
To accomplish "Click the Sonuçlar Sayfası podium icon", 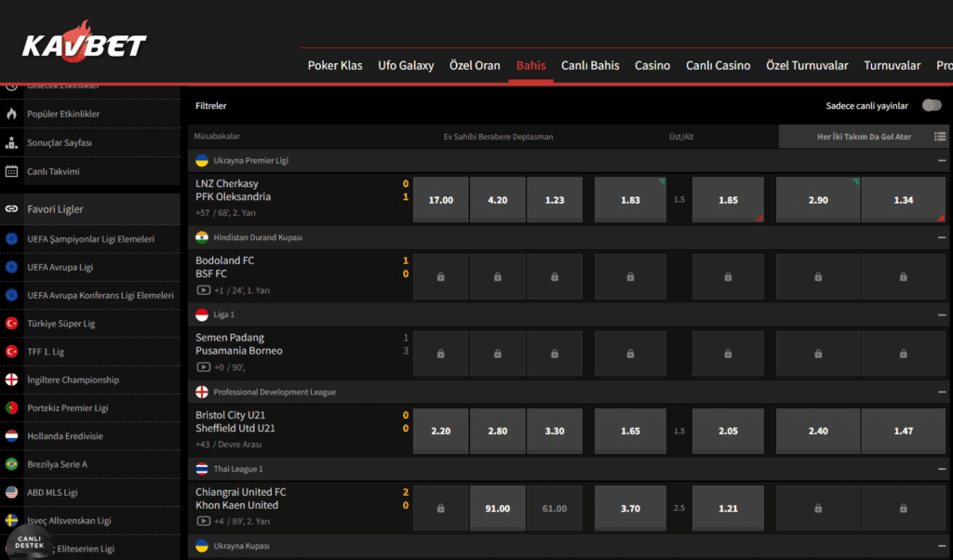I will click(11, 143).
